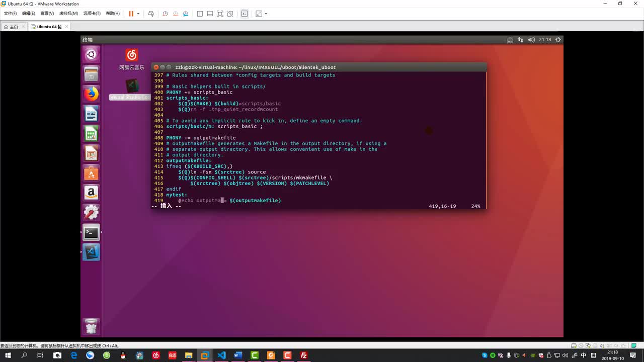
Task: Open the Trash in the Ubuntu launcher
Action: (x=91, y=327)
